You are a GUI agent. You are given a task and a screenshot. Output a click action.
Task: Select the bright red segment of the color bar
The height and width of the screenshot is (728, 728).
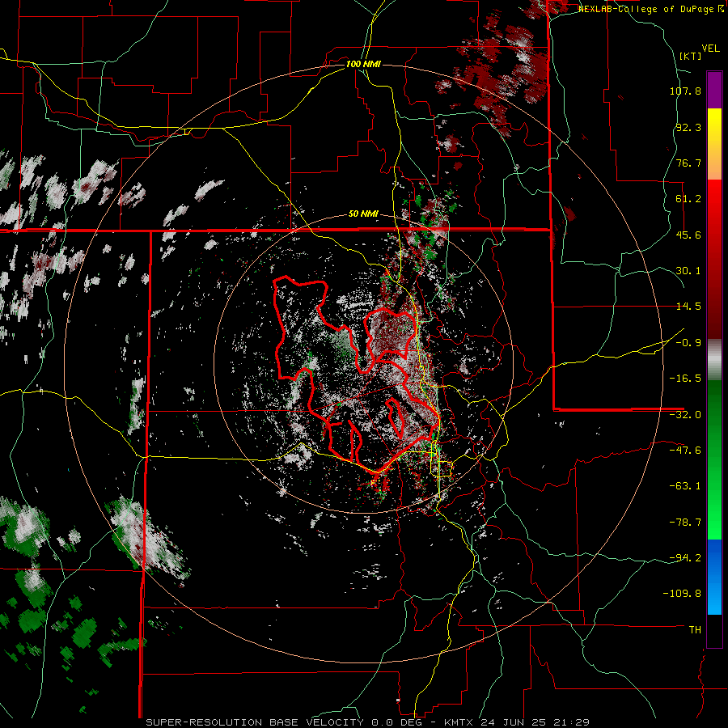click(x=714, y=215)
